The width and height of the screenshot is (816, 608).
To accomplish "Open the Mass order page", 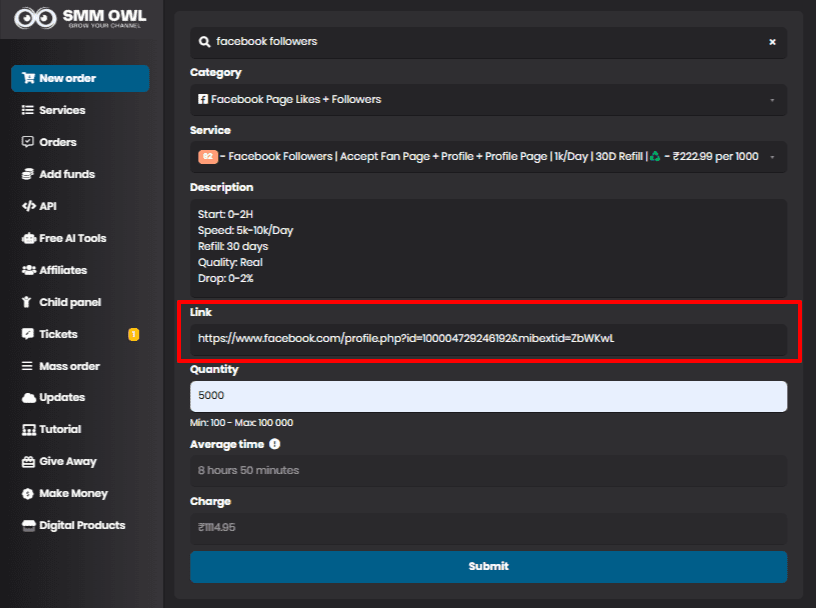I will 69,366.
